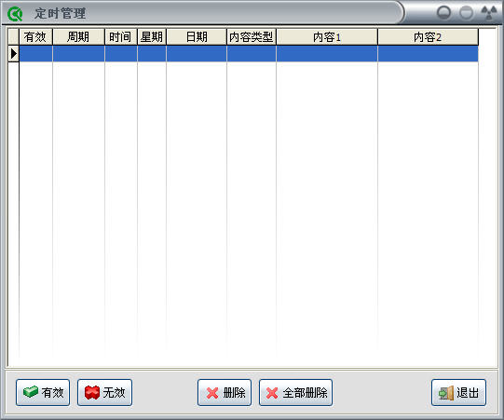Select the highlighted row's 内容2 cell
The image size is (504, 420).
pos(428,54)
